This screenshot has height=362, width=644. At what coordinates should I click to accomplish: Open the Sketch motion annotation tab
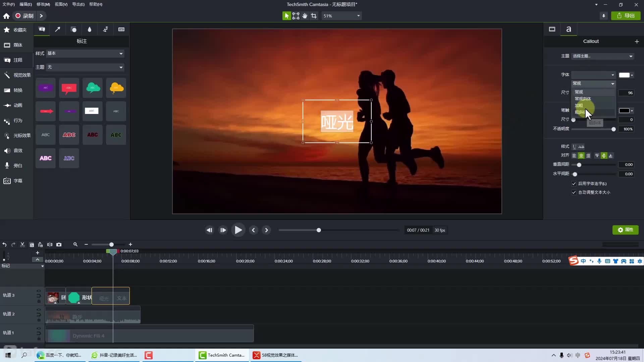[105, 29]
